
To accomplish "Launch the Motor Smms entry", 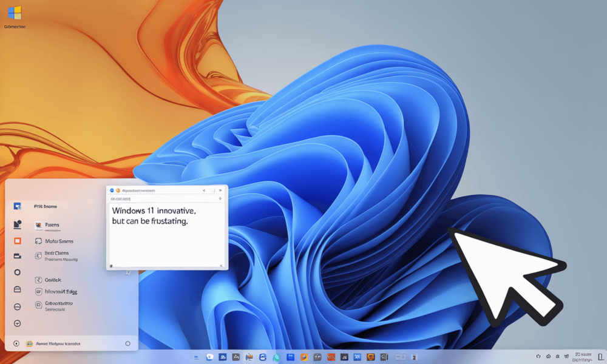I will click(x=54, y=241).
